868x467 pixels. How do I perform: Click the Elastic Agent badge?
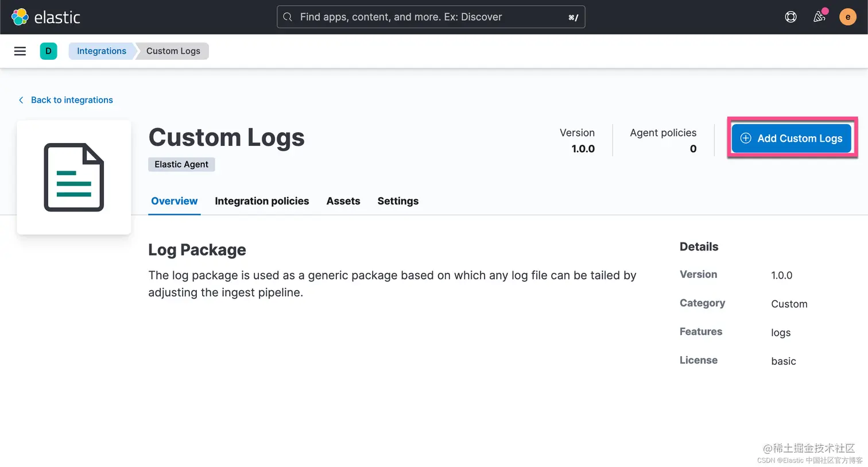(181, 164)
